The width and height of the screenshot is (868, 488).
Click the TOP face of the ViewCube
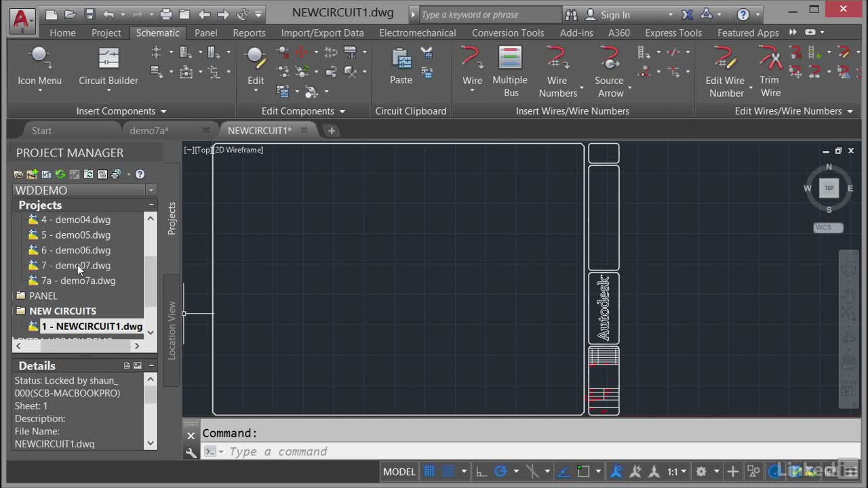coord(829,188)
